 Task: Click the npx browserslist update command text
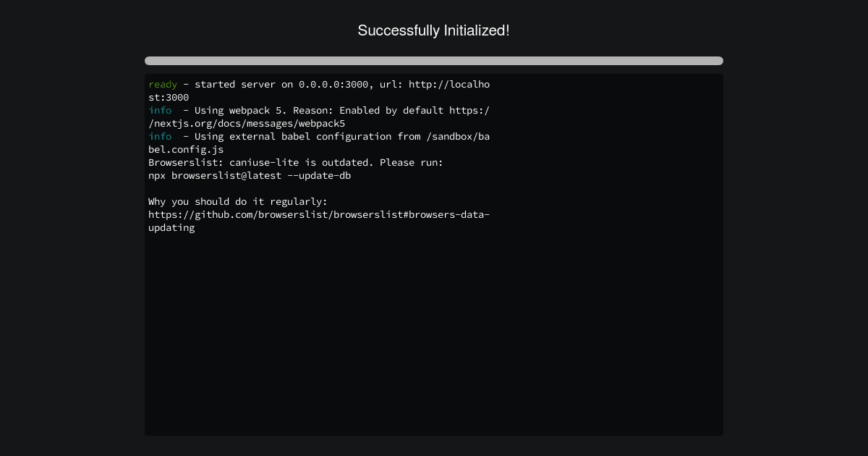[x=250, y=175]
